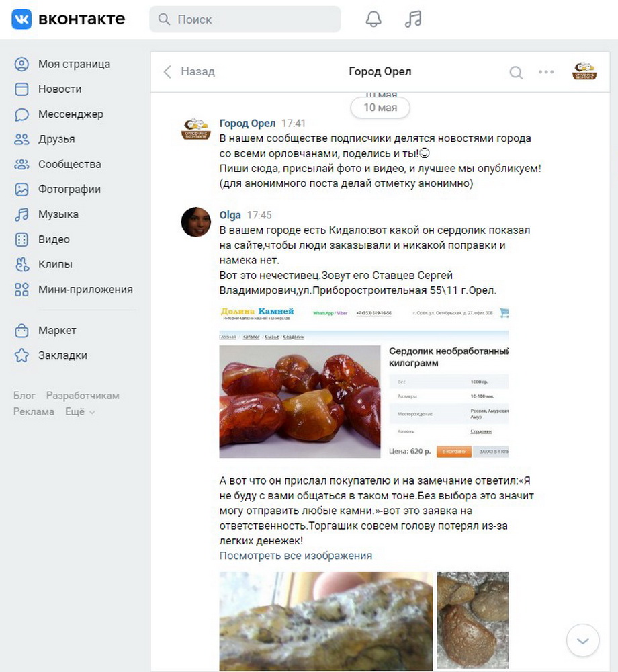The image size is (618, 672).
Task: Click the Мессенджер chat bubble icon
Action: point(21,114)
